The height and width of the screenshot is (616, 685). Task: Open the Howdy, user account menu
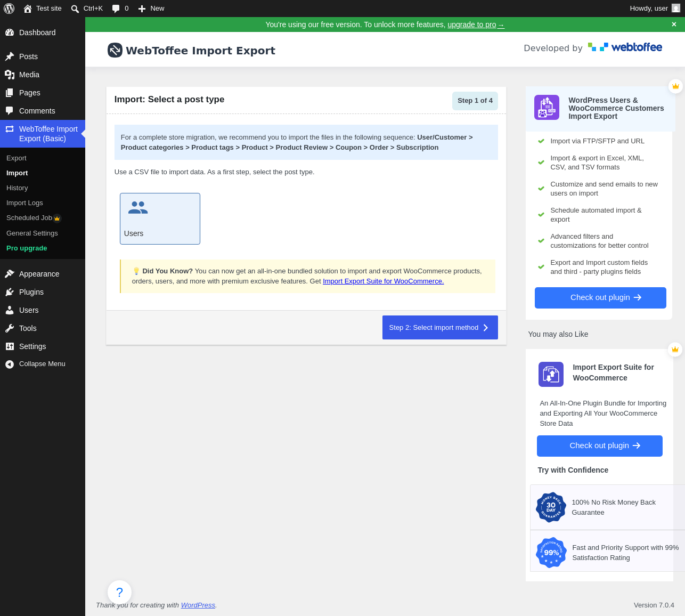coord(655,9)
